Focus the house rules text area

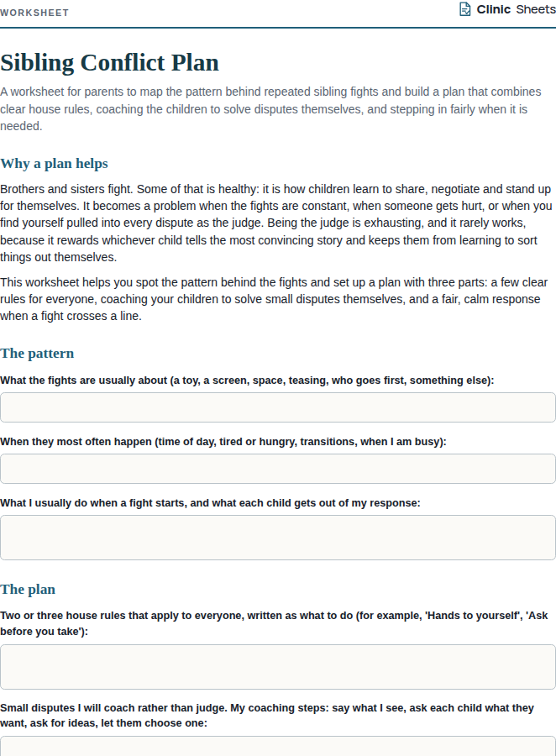click(278, 667)
